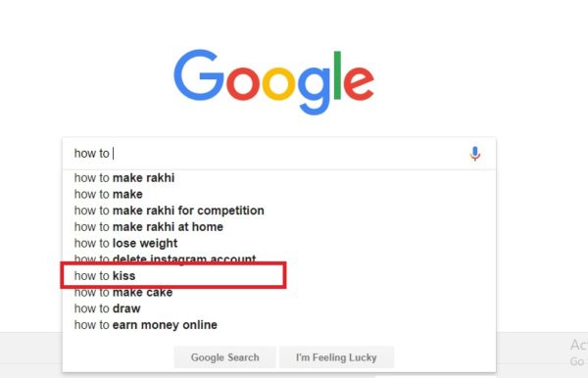This screenshot has height=378, width=588.
Task: Click the red letter e in logo
Action: (359, 83)
